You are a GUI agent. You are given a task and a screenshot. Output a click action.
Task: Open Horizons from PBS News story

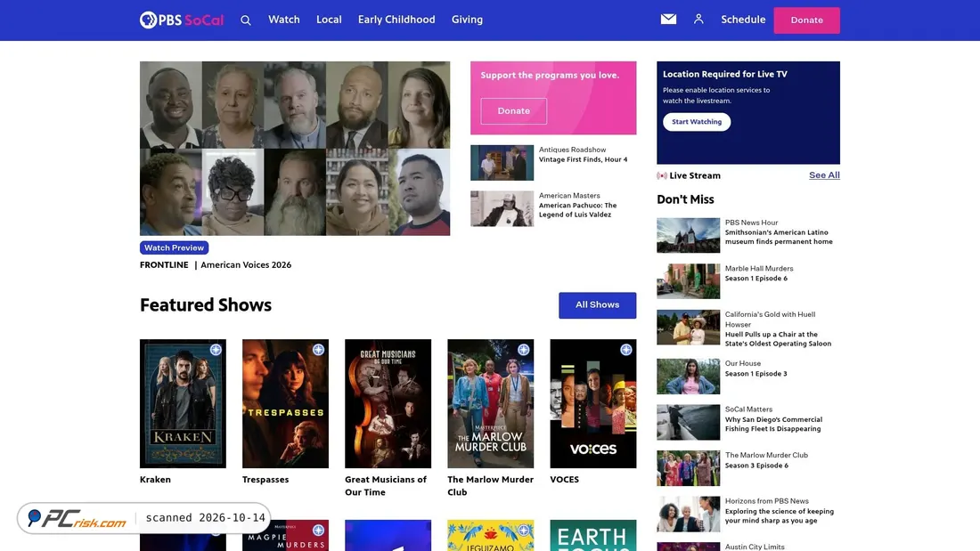point(780,515)
